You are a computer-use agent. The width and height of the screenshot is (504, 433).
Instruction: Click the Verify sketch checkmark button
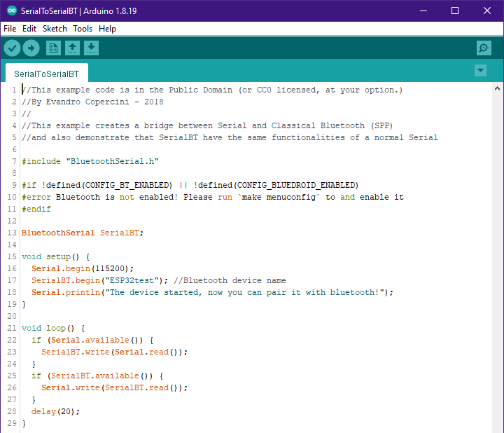(x=12, y=48)
